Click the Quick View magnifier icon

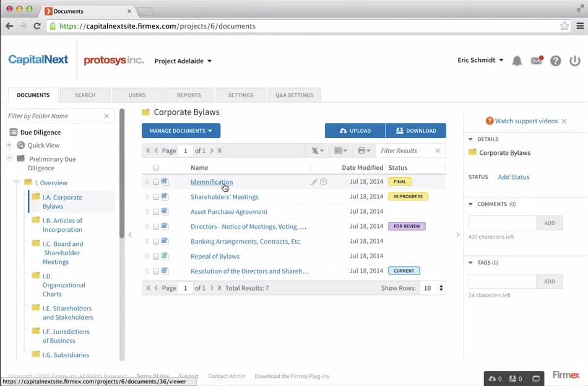click(x=21, y=146)
